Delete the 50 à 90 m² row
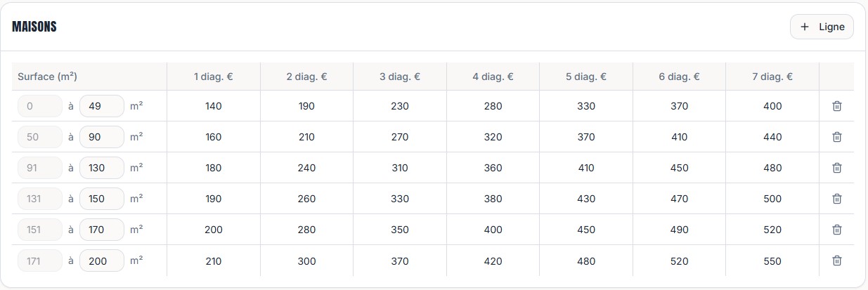 836,137
